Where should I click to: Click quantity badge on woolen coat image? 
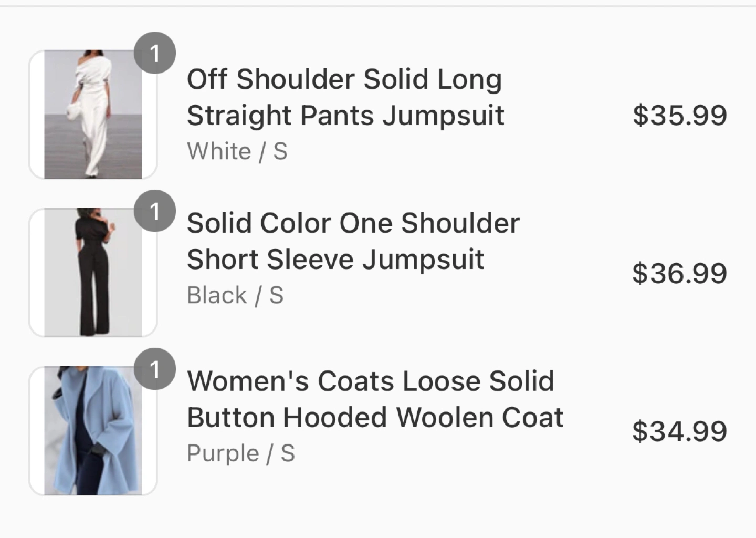(155, 369)
